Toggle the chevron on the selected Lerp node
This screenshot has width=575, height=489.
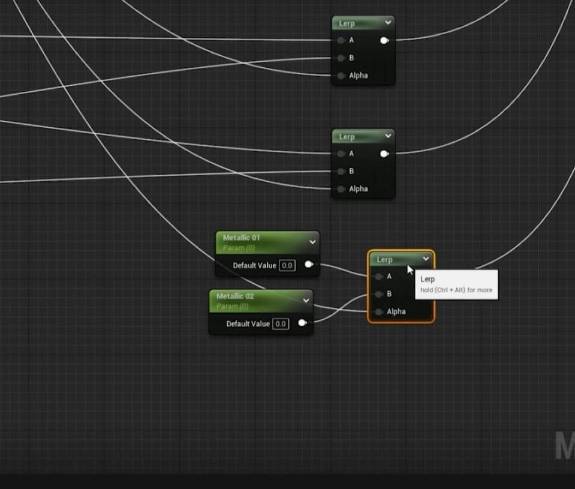pyautogui.click(x=426, y=259)
